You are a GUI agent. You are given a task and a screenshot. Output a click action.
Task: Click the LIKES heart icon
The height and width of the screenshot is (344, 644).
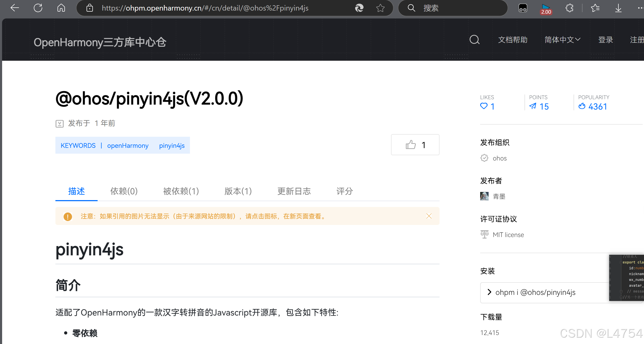(x=484, y=106)
